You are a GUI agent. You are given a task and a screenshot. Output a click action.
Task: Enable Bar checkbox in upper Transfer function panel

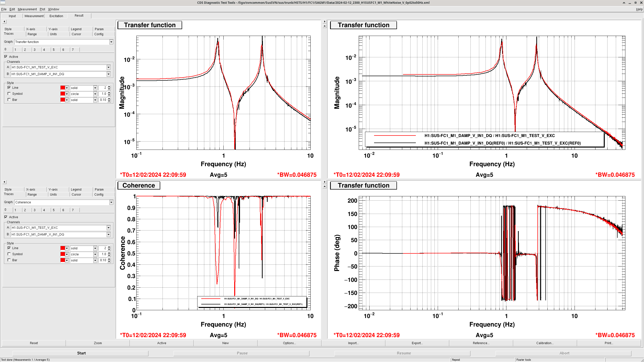(x=9, y=100)
